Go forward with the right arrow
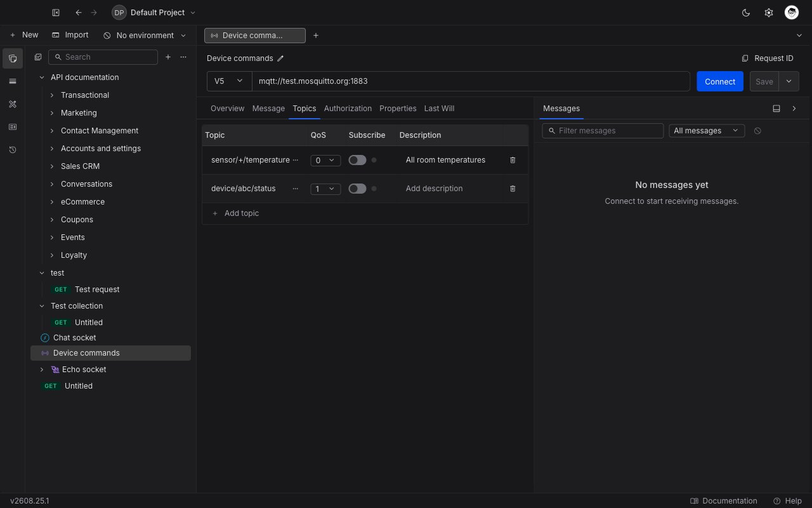The height and width of the screenshot is (508, 812). [94, 13]
